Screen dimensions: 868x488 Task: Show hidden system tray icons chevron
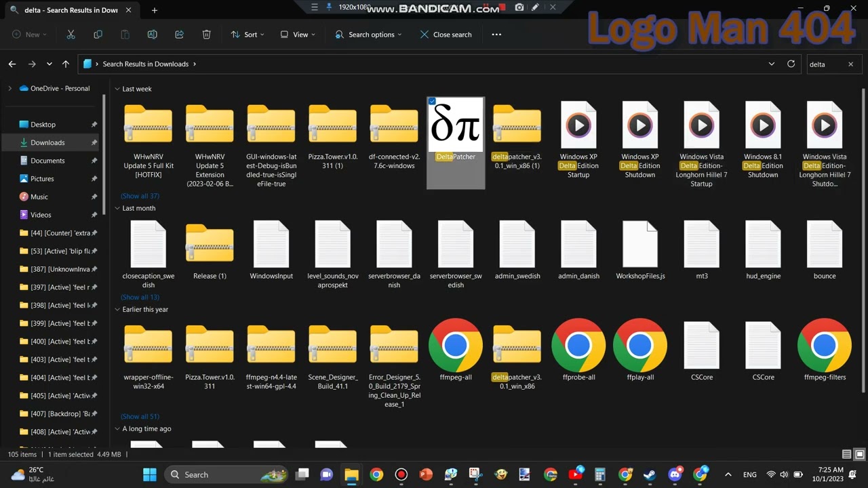[x=728, y=474]
